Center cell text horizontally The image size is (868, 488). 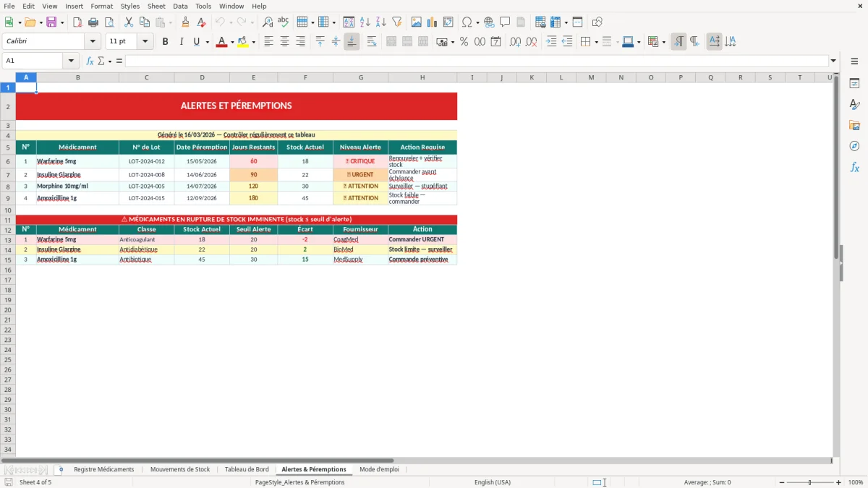285,41
